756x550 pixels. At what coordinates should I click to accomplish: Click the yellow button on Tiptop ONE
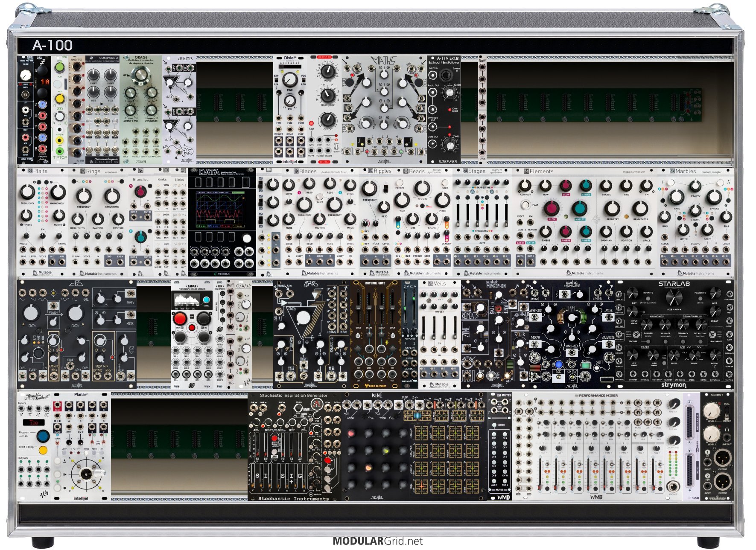click(x=60, y=99)
